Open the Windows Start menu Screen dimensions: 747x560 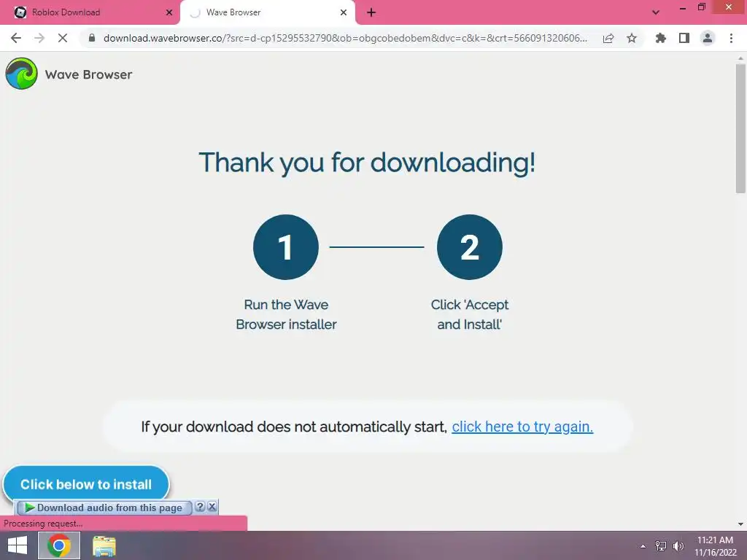18,545
